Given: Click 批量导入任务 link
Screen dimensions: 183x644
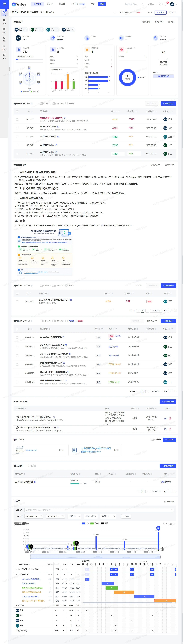Looking at the screenshot, I should pos(152,321).
